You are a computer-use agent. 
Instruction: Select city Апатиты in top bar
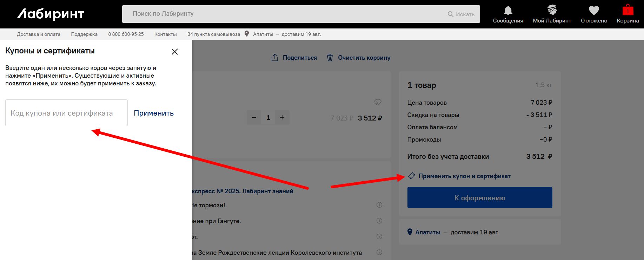(x=263, y=34)
